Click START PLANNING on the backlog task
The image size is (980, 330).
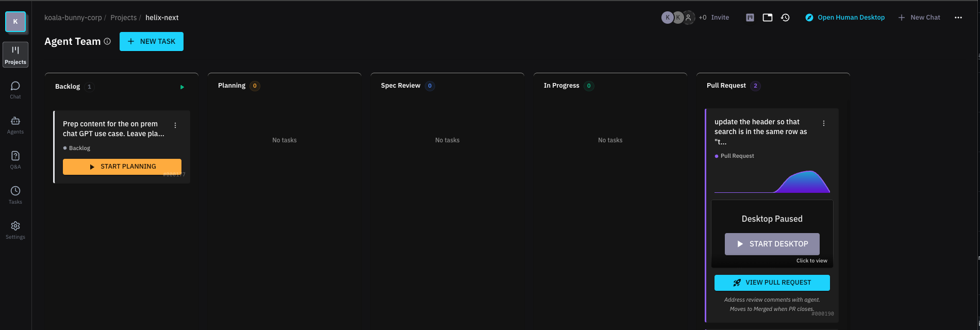click(122, 167)
